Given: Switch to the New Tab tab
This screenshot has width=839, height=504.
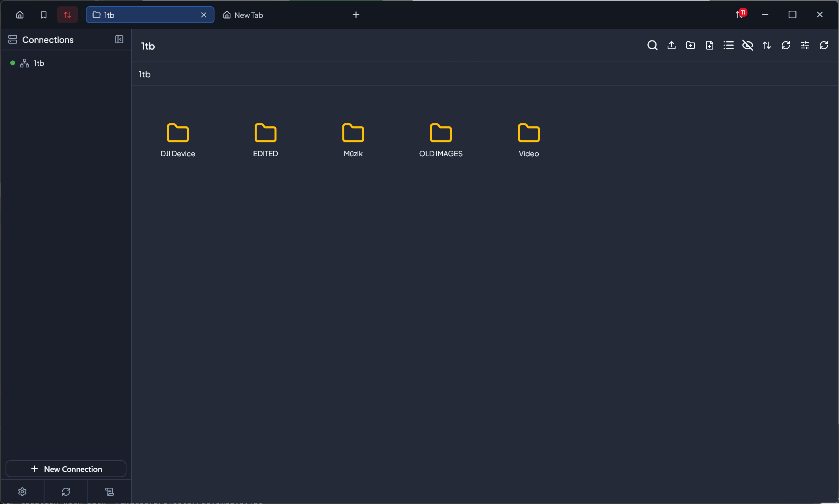Looking at the screenshot, I should pos(243,15).
